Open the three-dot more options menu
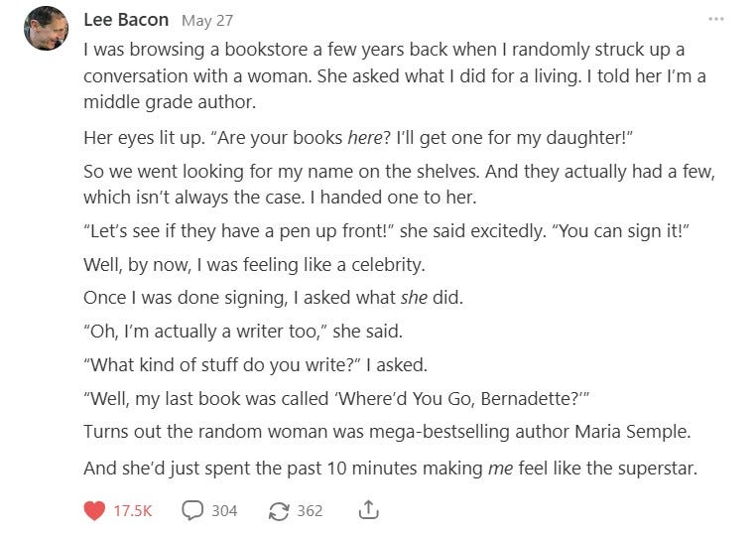This screenshot has height=539, width=756. click(716, 19)
